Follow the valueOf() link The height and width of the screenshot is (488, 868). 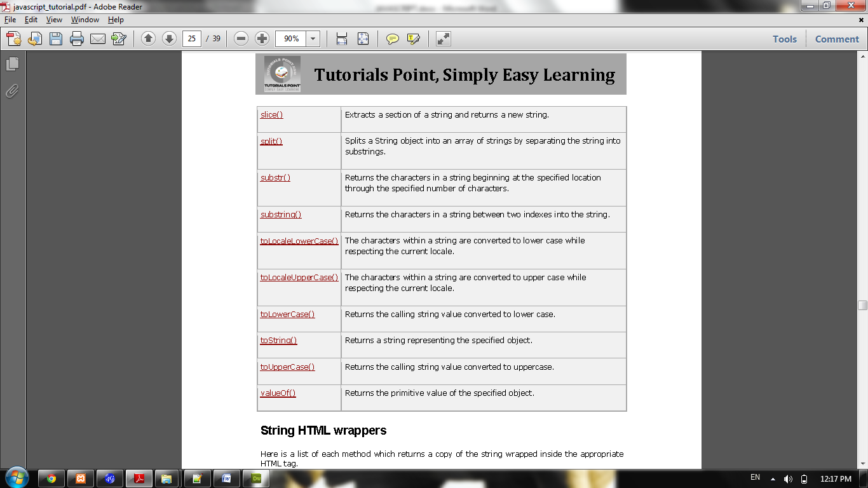click(278, 393)
